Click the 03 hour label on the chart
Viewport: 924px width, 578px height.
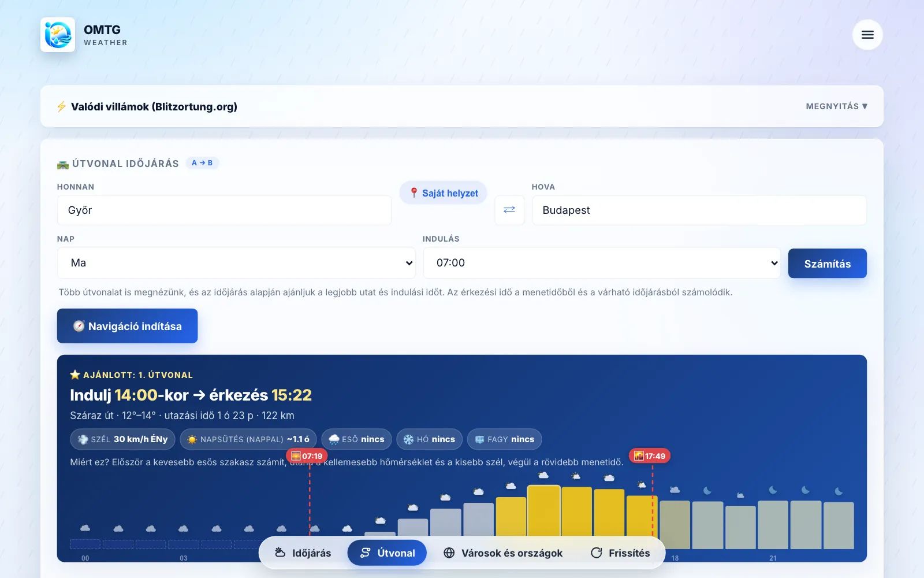[184, 558]
